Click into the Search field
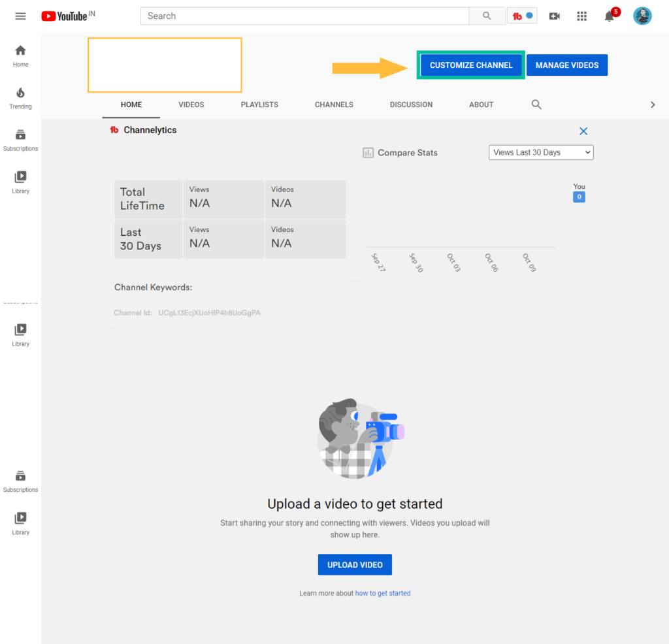This screenshot has width=669, height=644. (x=304, y=16)
